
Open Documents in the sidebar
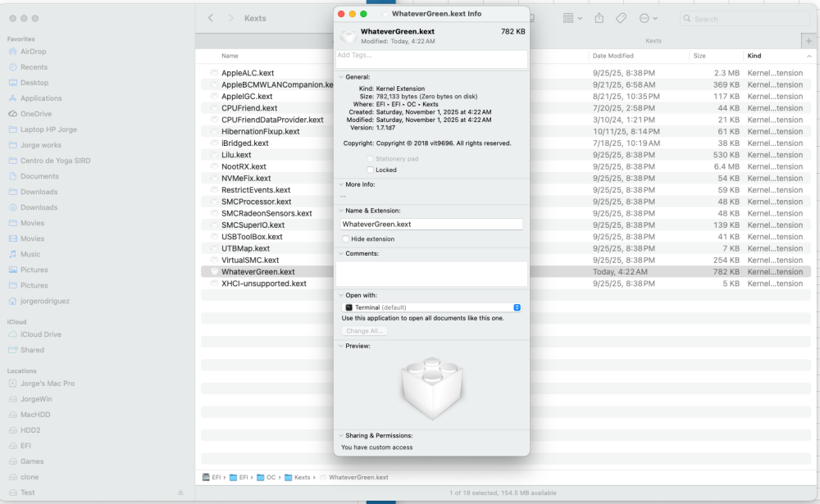pyautogui.click(x=39, y=176)
